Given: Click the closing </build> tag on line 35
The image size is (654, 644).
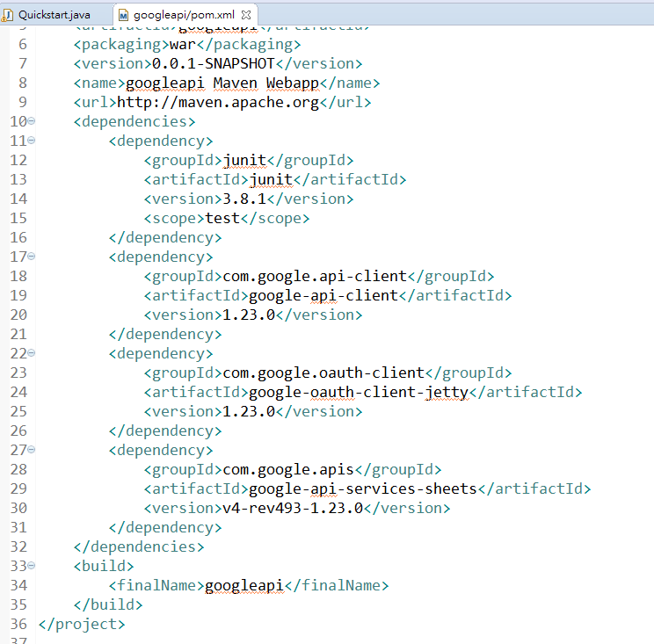Looking at the screenshot, I should (x=108, y=604).
